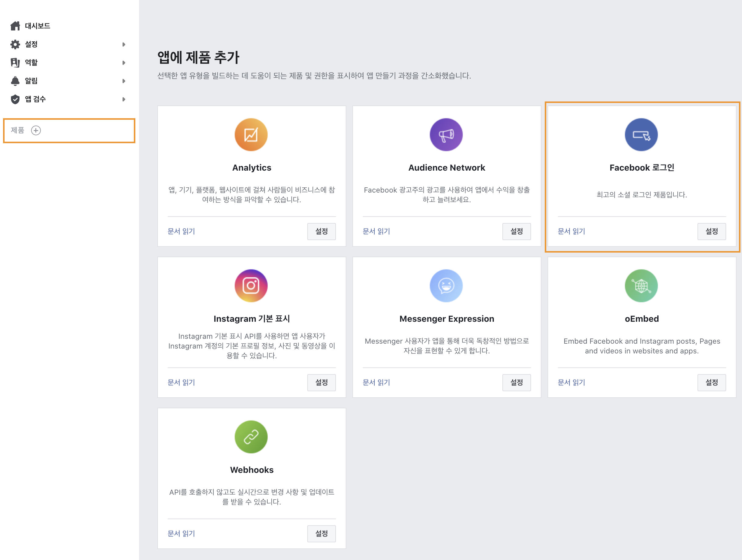Open the 역할 sidebar menu item
This screenshot has width=742, height=560.
click(x=31, y=62)
